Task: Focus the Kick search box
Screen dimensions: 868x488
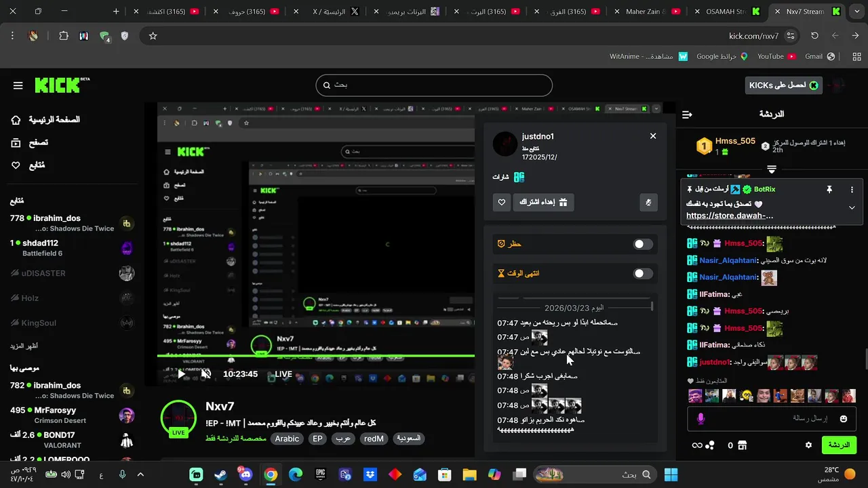Action: (434, 85)
